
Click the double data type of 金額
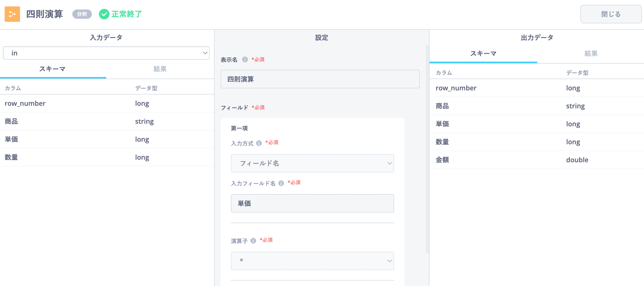(577, 160)
